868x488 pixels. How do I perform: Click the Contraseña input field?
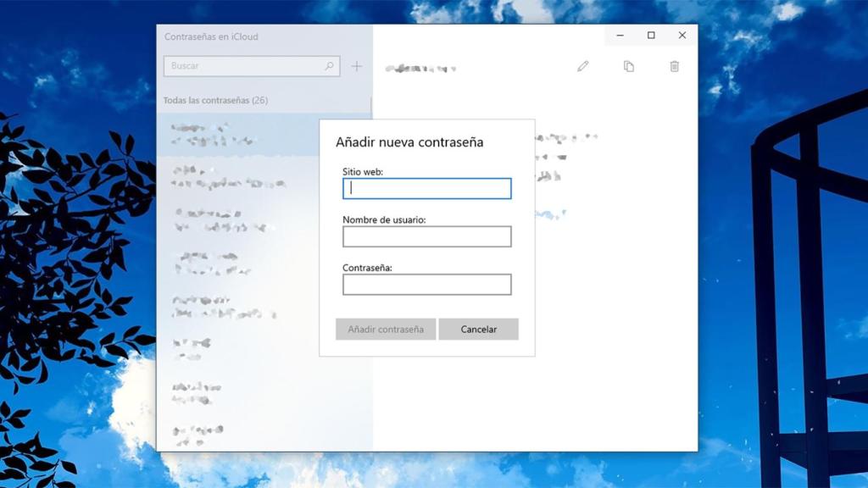coord(426,284)
